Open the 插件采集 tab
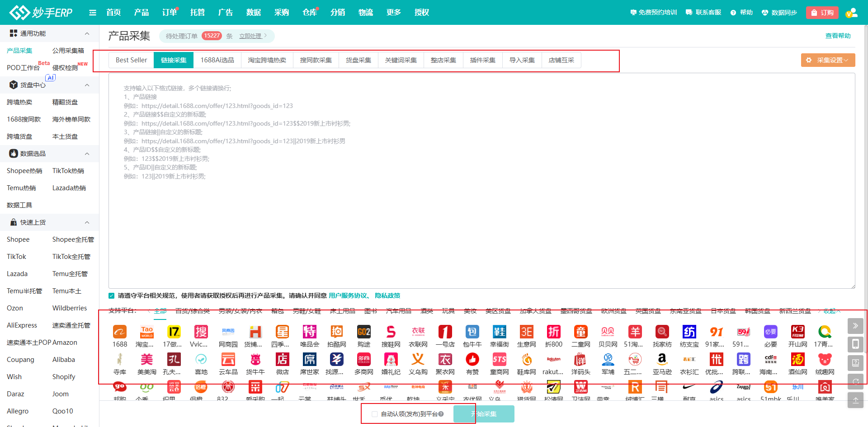This screenshot has height=427, width=868. (x=483, y=60)
